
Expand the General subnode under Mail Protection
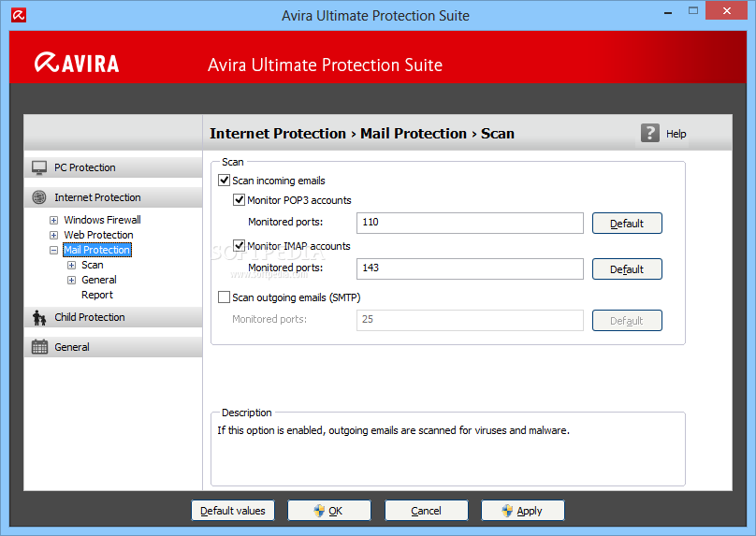click(x=71, y=280)
